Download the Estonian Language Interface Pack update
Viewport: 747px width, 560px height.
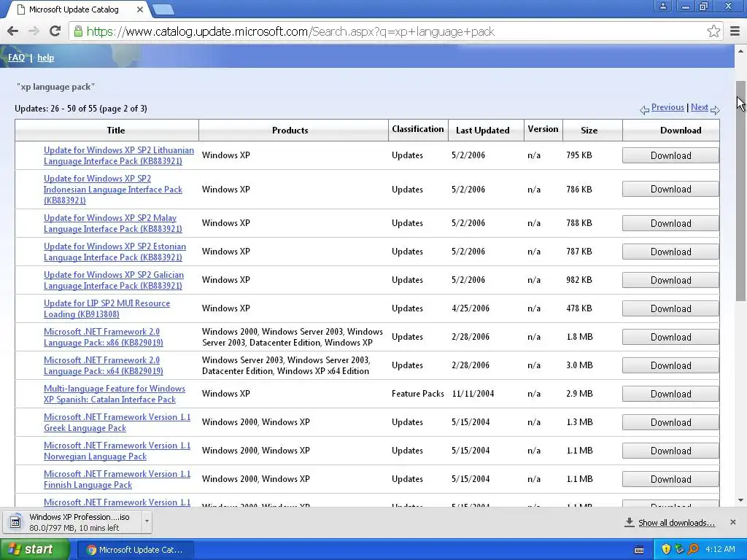coord(670,252)
